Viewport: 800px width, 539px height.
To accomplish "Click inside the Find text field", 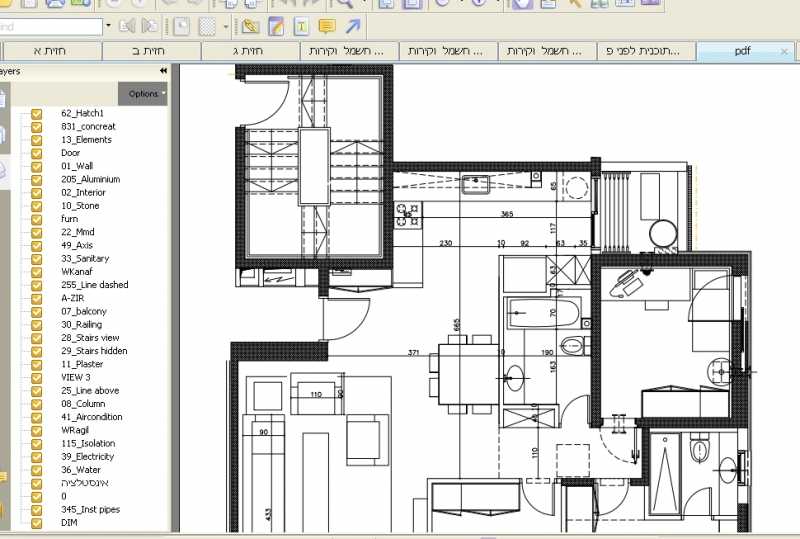I will pyautogui.click(x=50, y=27).
